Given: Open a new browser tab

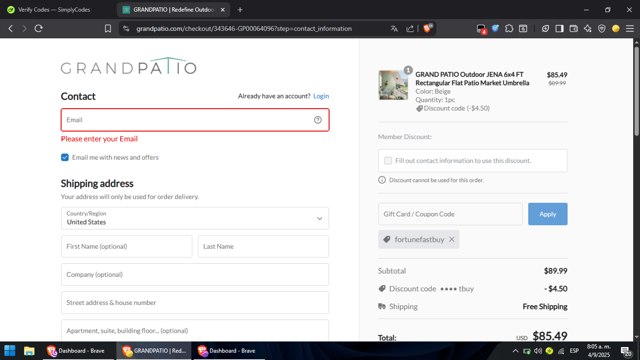Looking at the screenshot, I should (240, 10).
